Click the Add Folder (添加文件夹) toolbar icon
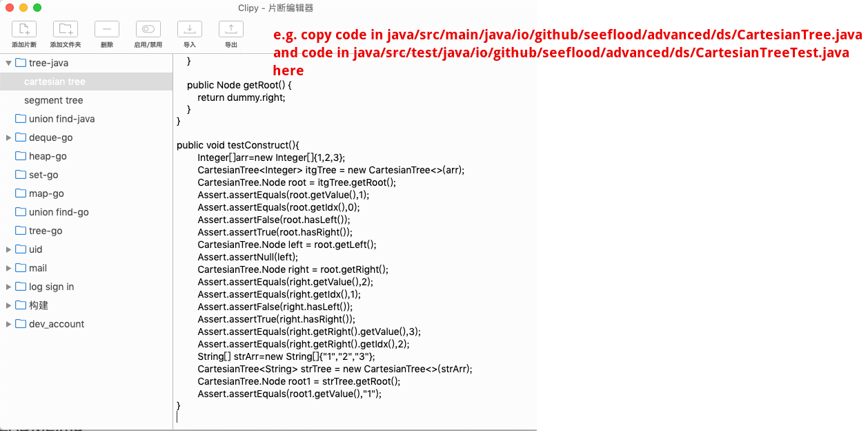This screenshot has width=868, height=431. pyautogui.click(x=65, y=29)
